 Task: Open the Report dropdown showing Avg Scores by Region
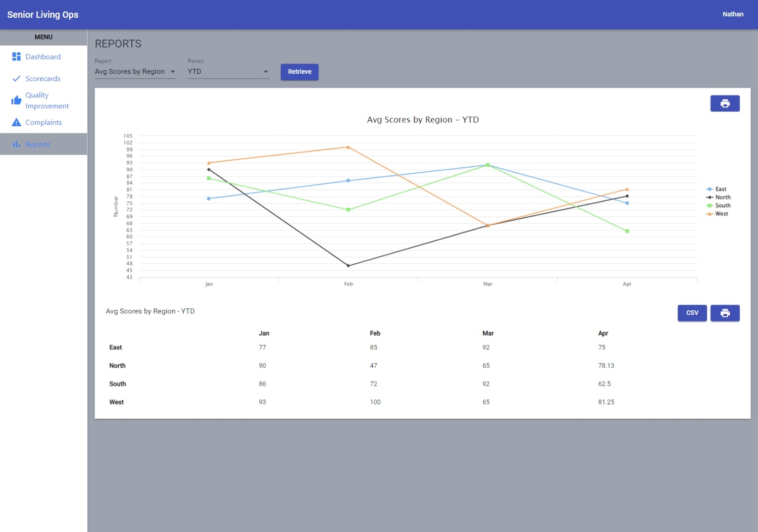135,72
